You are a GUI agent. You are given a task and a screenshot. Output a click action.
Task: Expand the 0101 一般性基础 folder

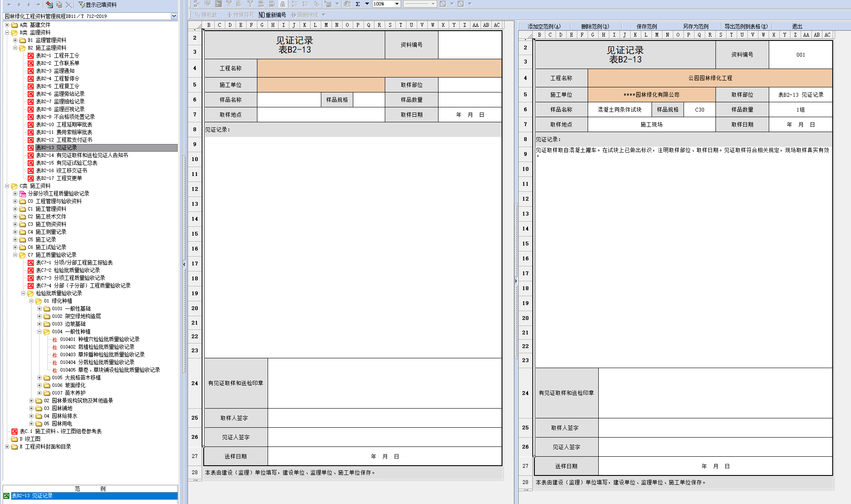[x=39, y=308]
